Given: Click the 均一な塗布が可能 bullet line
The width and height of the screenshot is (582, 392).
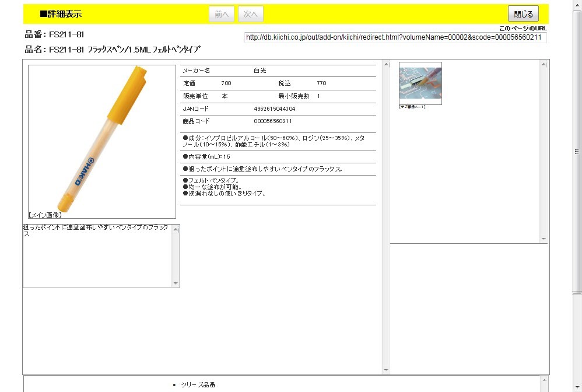Looking at the screenshot, I should pos(212,187).
